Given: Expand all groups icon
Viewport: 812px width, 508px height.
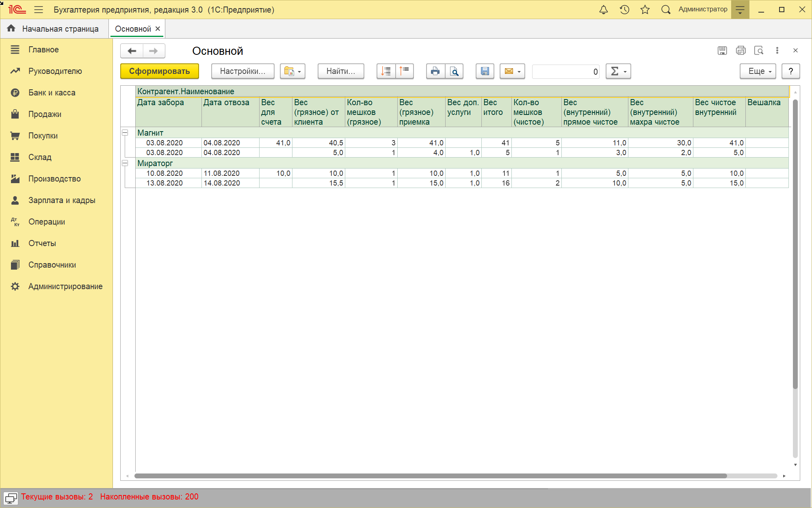Looking at the screenshot, I should coord(386,71).
